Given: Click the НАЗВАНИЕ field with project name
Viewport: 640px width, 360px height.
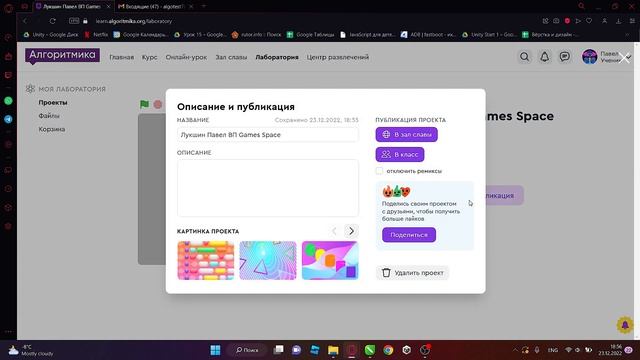Looking at the screenshot, I should click(268, 135).
